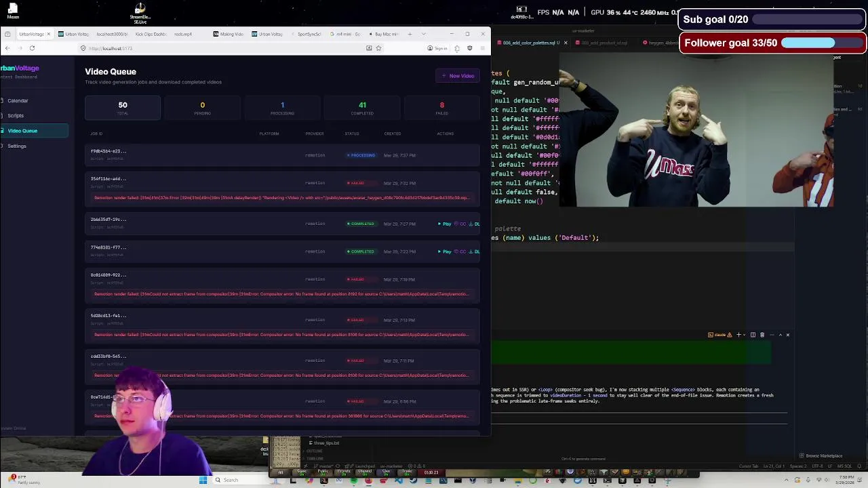Click job ID f9db45b4-e23
868x488 pixels.
pos(108,151)
